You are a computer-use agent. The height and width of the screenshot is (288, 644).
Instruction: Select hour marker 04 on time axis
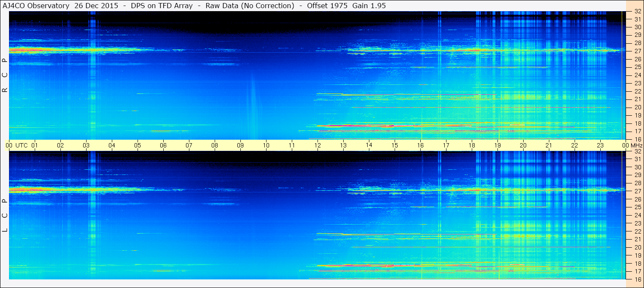pos(112,145)
